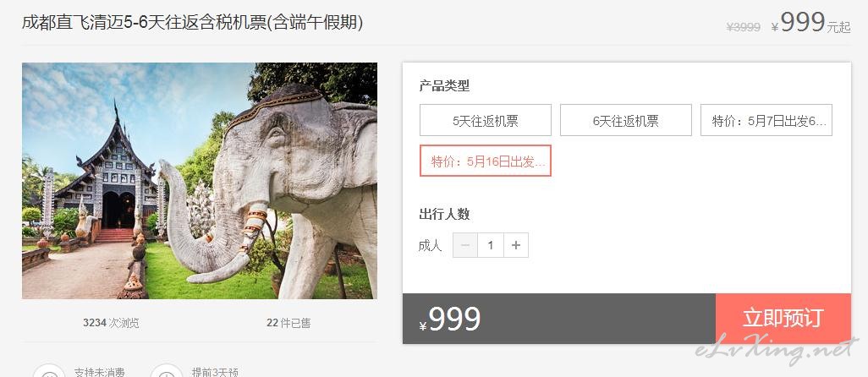This screenshot has width=868, height=377.
Task: Click the 产品类型 section heading
Action: [444, 86]
